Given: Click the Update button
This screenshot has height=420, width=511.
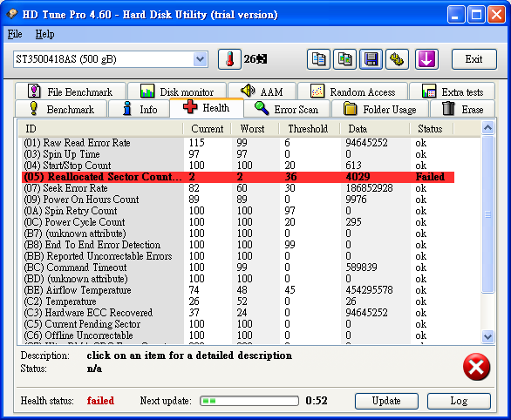Looking at the screenshot, I should [386, 401].
